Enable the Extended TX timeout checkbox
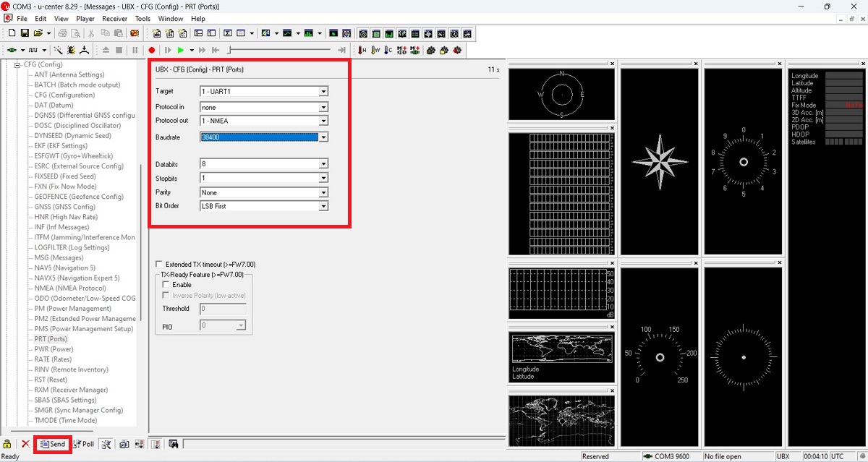868x462 pixels. [x=160, y=265]
